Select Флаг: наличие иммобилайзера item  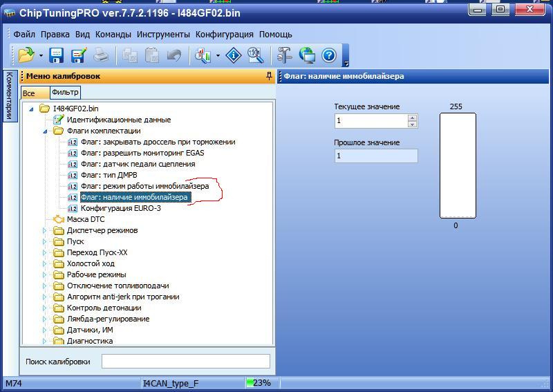135,197
